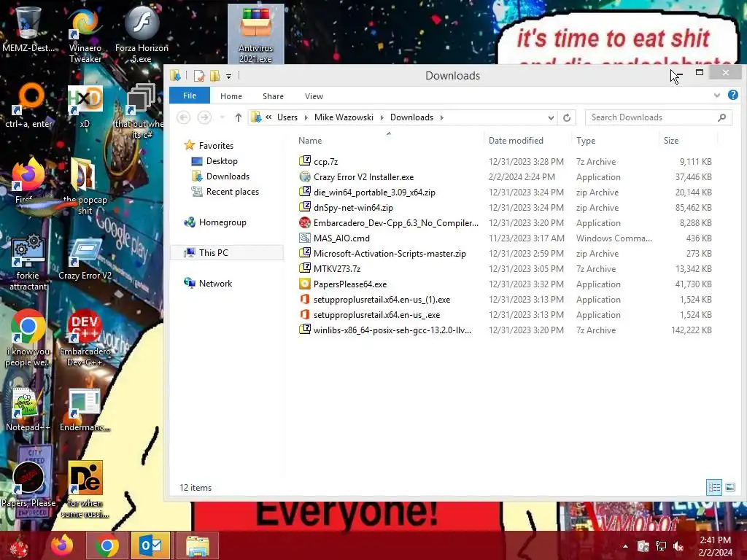Click the network tray icon
Viewport: 747px width, 560px height.
(x=661, y=546)
